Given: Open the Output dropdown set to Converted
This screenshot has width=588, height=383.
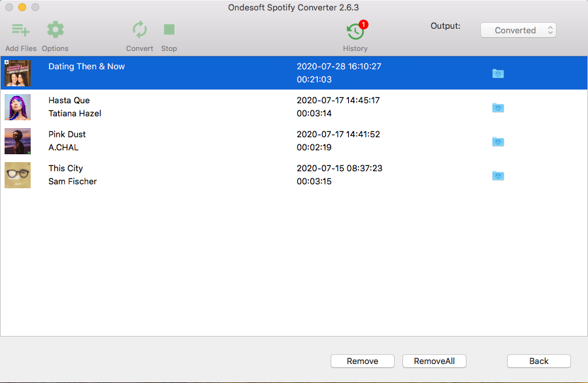Looking at the screenshot, I should coord(518,30).
